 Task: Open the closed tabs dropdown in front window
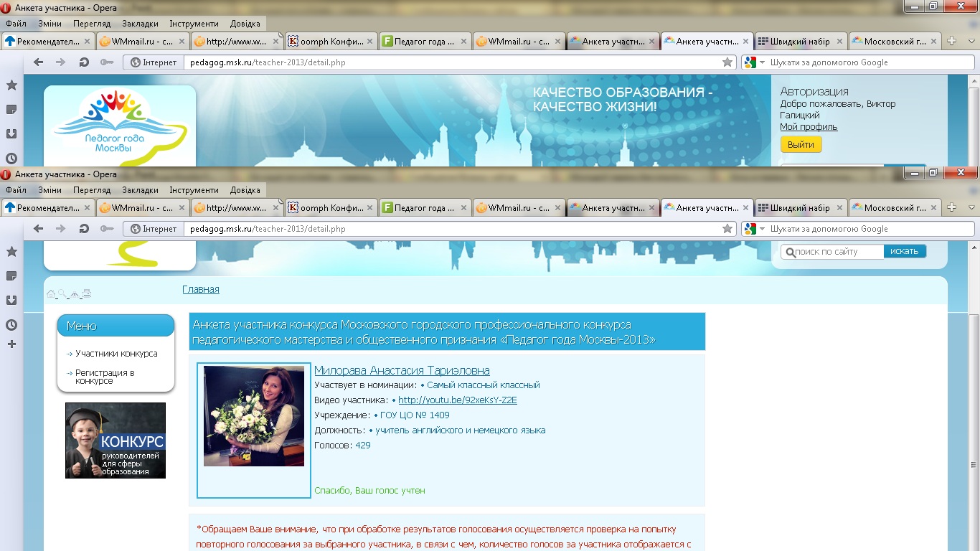point(971,208)
